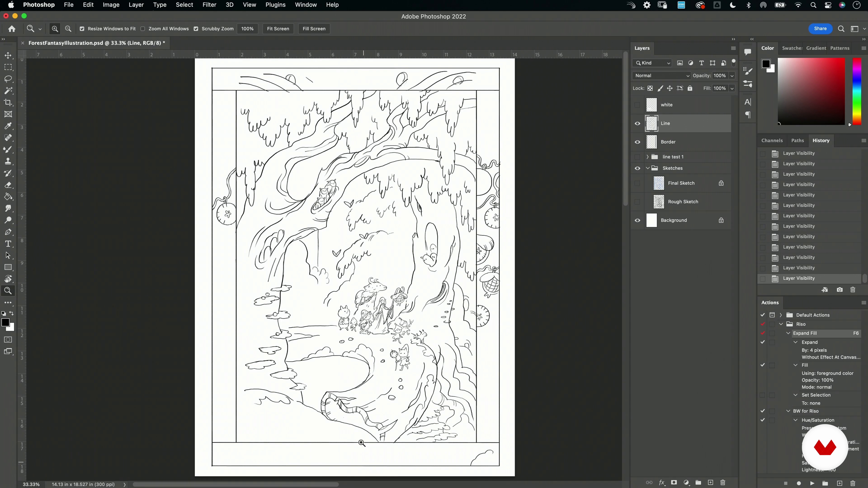The height and width of the screenshot is (488, 868).
Task: Click the Share button
Action: coord(820,29)
